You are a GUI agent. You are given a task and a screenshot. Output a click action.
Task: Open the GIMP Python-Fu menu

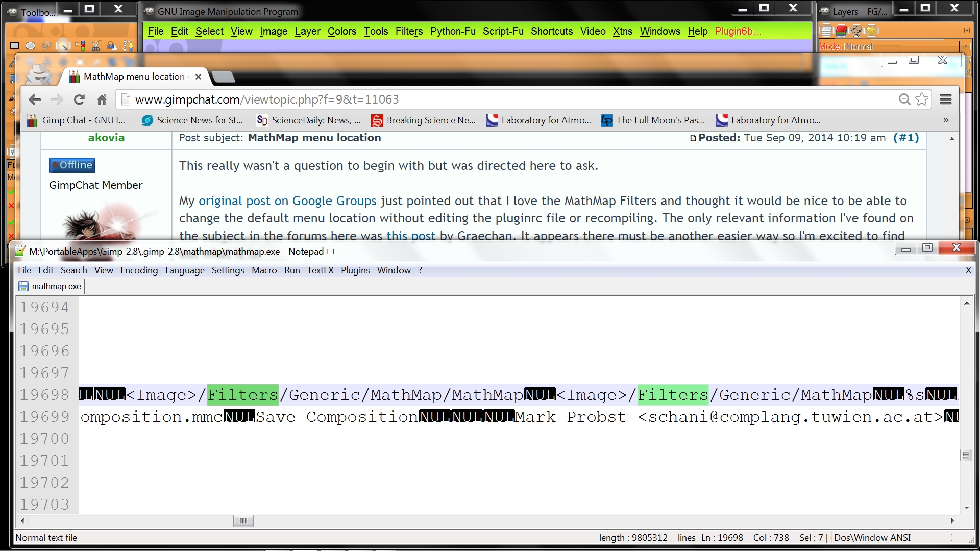(453, 31)
